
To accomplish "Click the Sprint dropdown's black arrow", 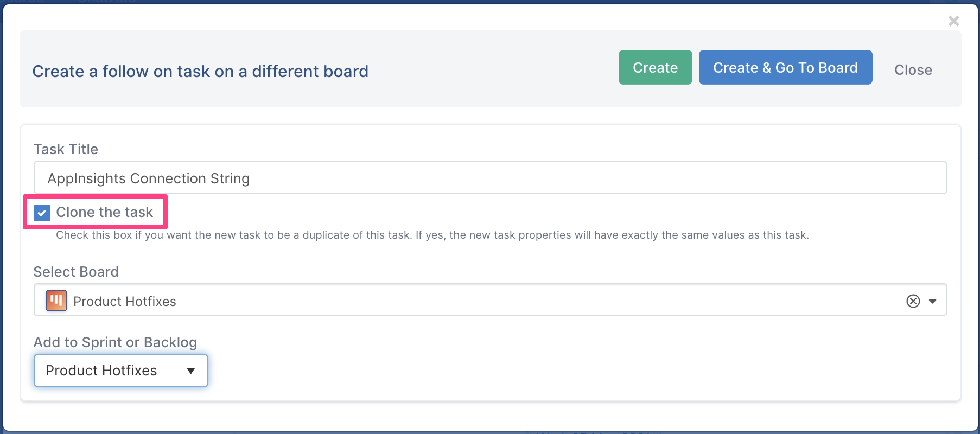I will click(191, 371).
